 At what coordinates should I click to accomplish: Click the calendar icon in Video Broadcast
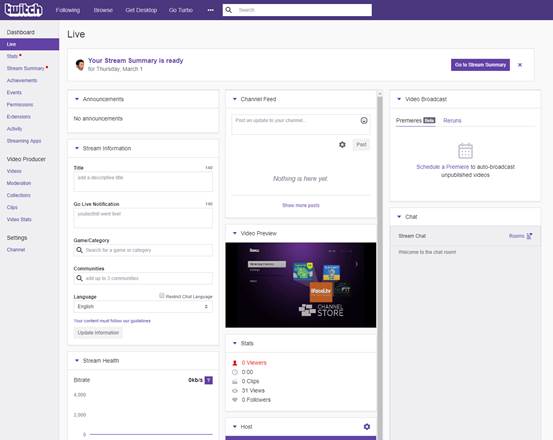[465, 151]
